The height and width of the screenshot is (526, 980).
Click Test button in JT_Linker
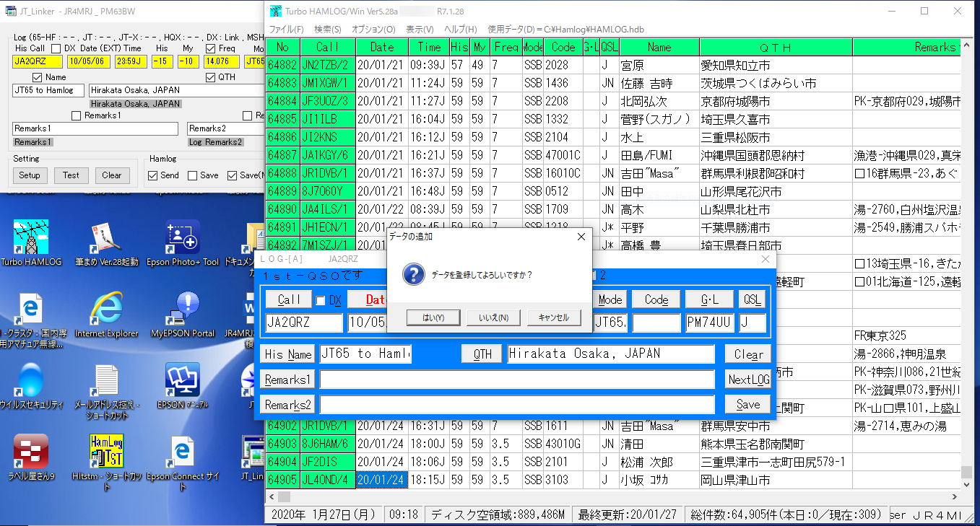71,175
